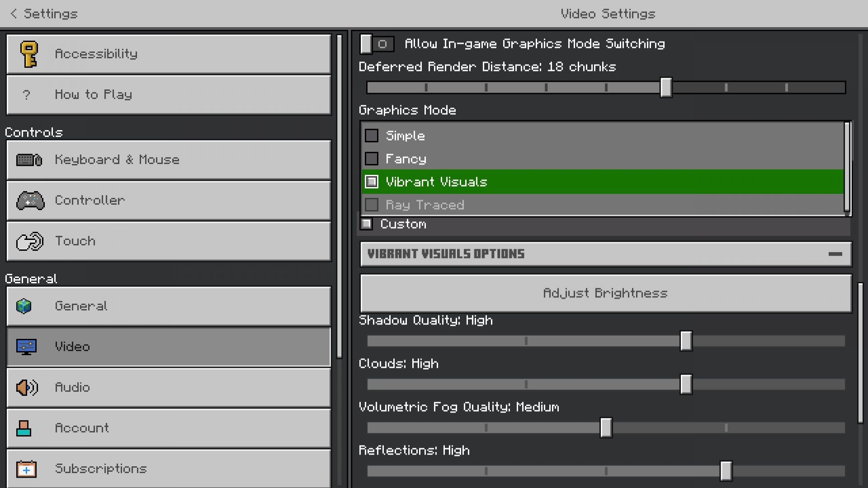
Task: Check the Custom graphics mode box
Action: (367, 224)
